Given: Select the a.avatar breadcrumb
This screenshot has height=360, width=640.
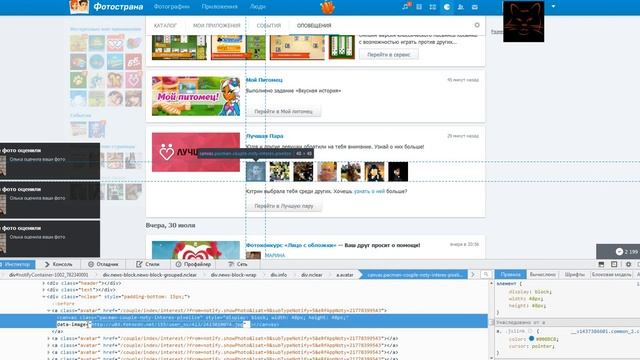Looking at the screenshot, I should (344, 275).
